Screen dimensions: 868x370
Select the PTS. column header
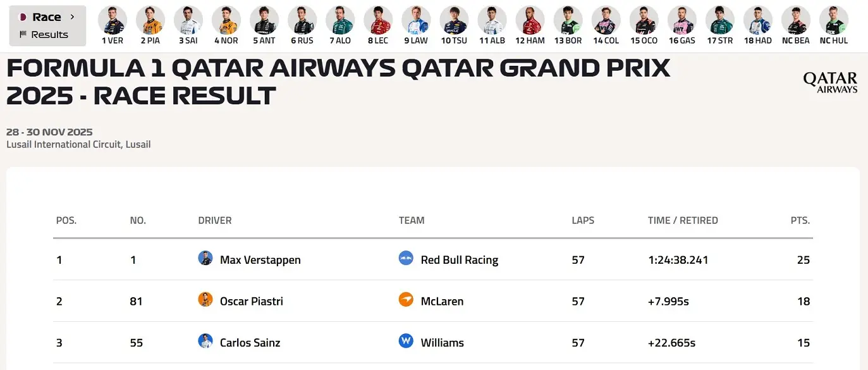[800, 220]
